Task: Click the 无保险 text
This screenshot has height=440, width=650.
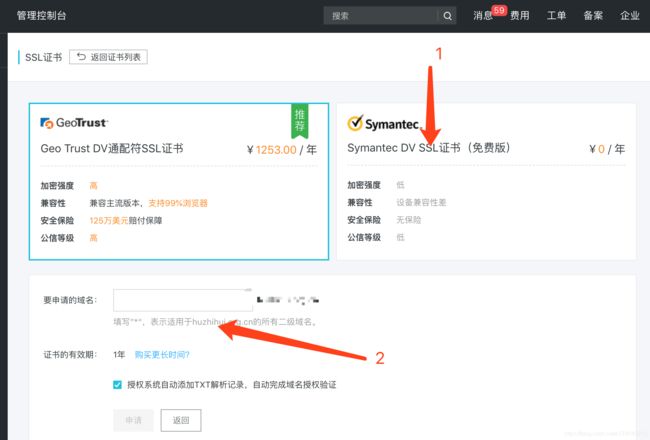Action: point(409,220)
